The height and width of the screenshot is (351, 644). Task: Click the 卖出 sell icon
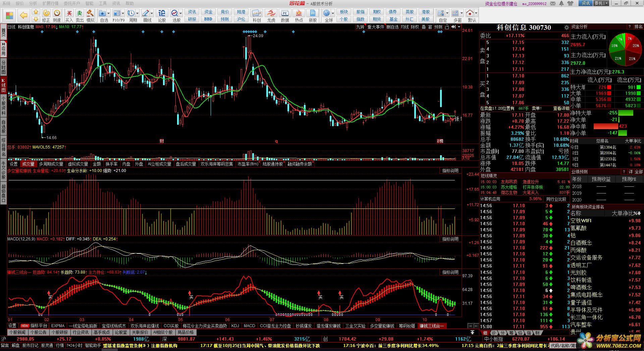[x=80, y=13]
